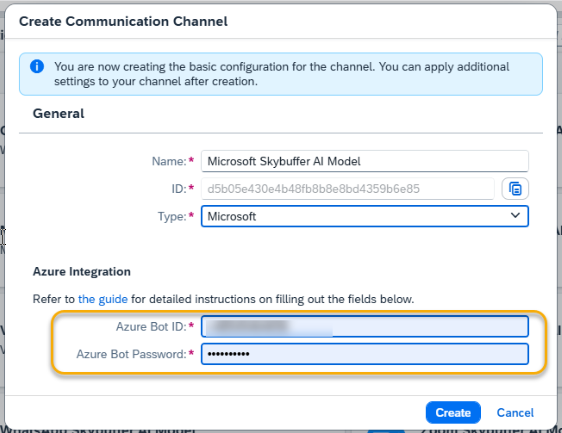Image resolution: width=562 pixels, height=433 pixels.
Task: Focus the Azure Bot Password field
Action: tap(365, 354)
